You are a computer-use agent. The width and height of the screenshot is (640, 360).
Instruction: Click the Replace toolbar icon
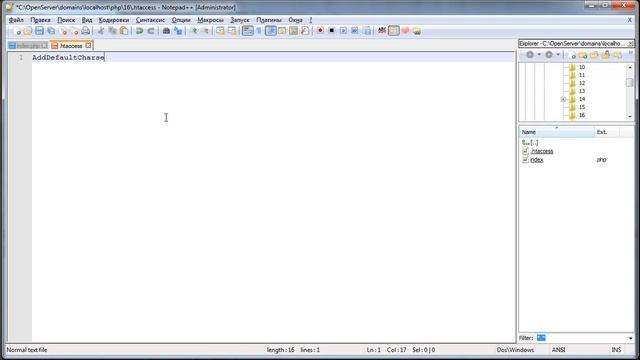point(178,31)
